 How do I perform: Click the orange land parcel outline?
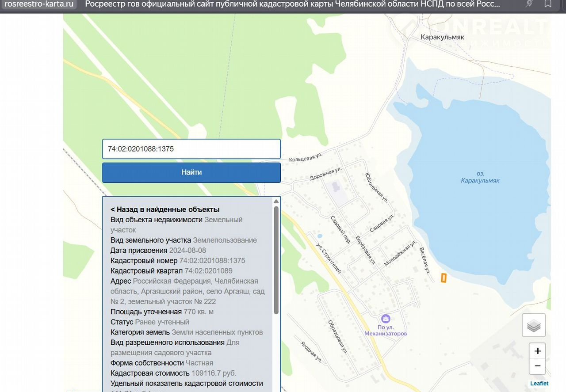tap(444, 278)
